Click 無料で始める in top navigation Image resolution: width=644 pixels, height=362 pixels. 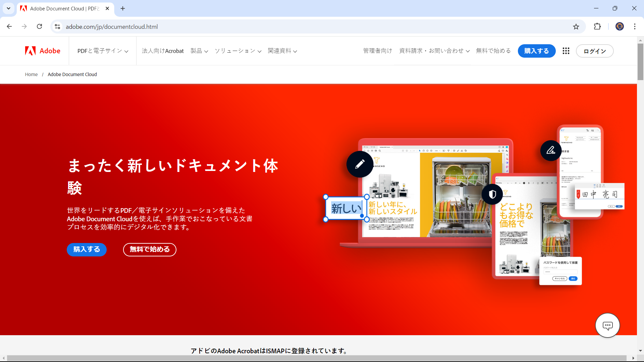493,51
